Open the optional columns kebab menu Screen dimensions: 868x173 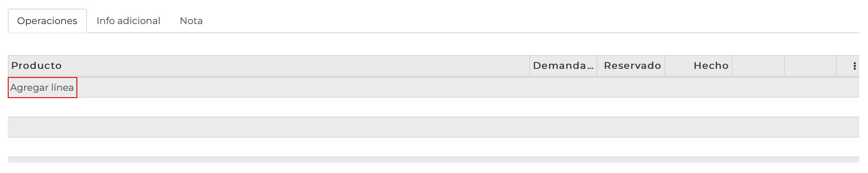(854, 66)
